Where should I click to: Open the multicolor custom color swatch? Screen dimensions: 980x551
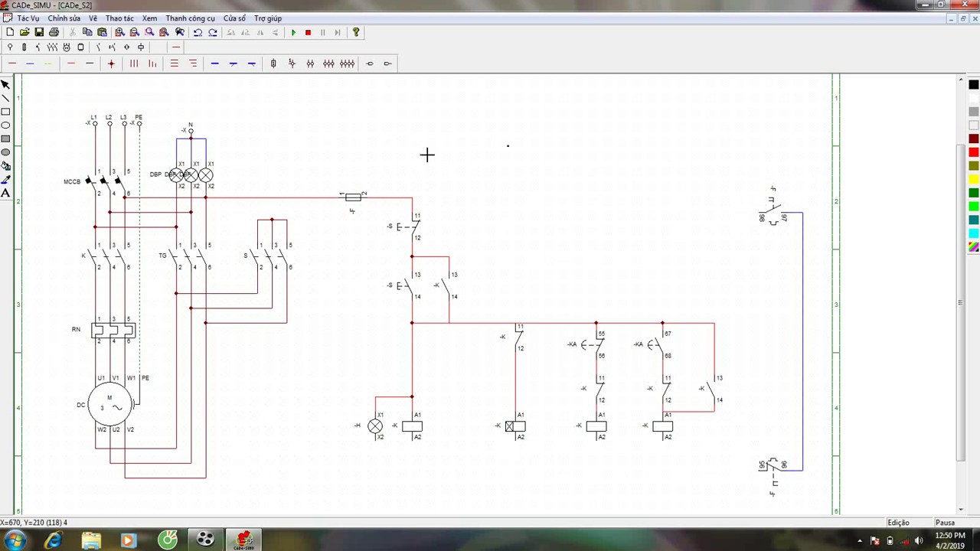pyautogui.click(x=974, y=247)
